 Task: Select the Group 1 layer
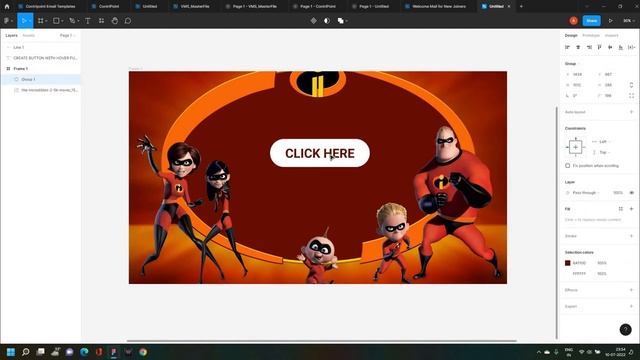[40, 79]
